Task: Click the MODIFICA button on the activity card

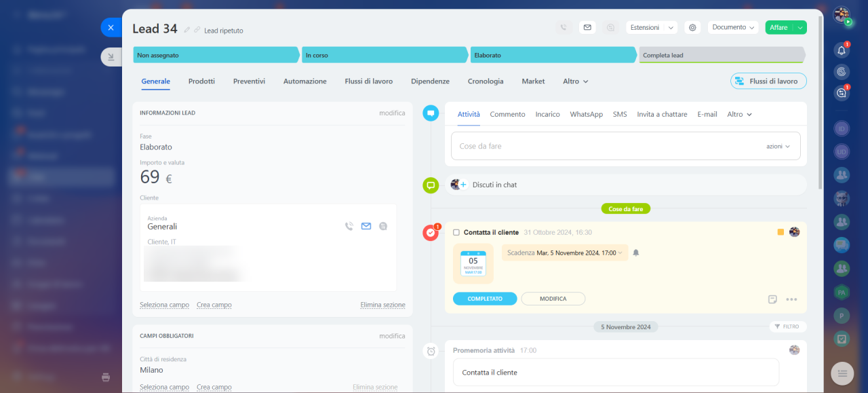Action: point(553,299)
